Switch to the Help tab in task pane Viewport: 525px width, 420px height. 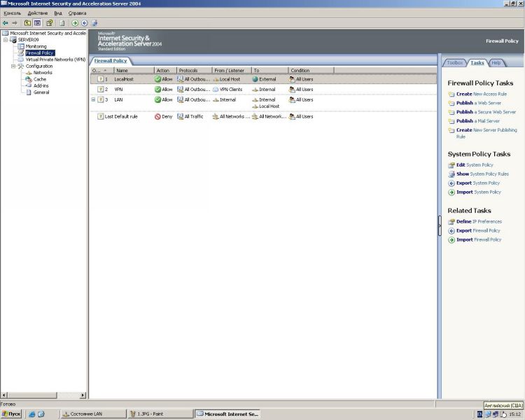496,63
